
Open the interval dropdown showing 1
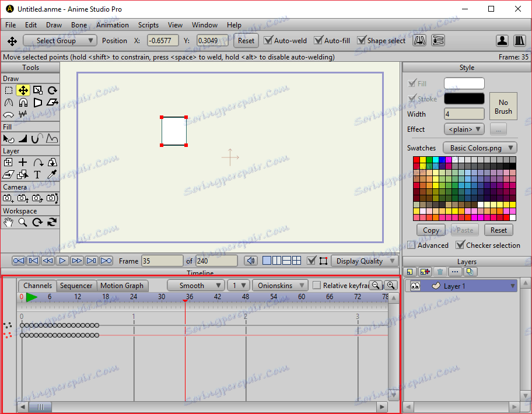pyautogui.click(x=239, y=286)
